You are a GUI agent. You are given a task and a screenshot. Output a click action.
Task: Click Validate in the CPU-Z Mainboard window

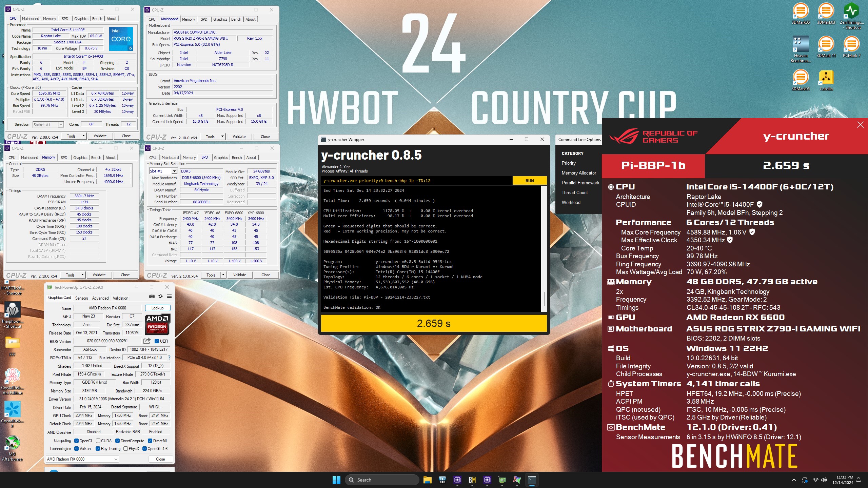click(239, 137)
